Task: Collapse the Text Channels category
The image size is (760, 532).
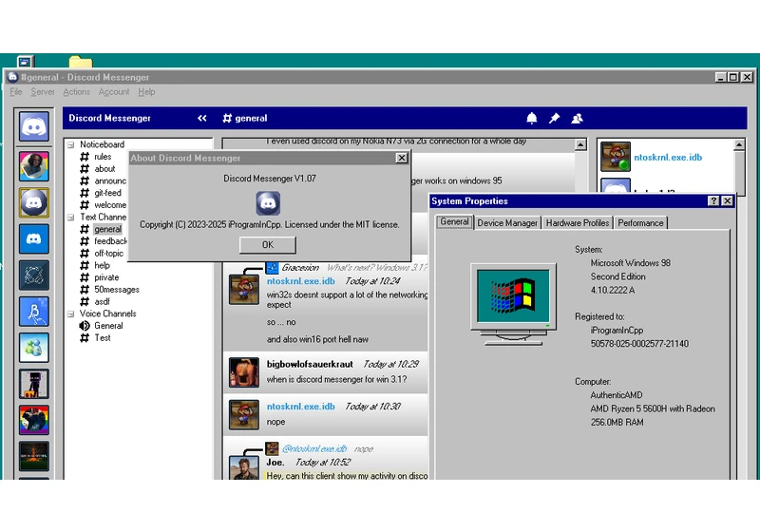Action: tap(70, 217)
